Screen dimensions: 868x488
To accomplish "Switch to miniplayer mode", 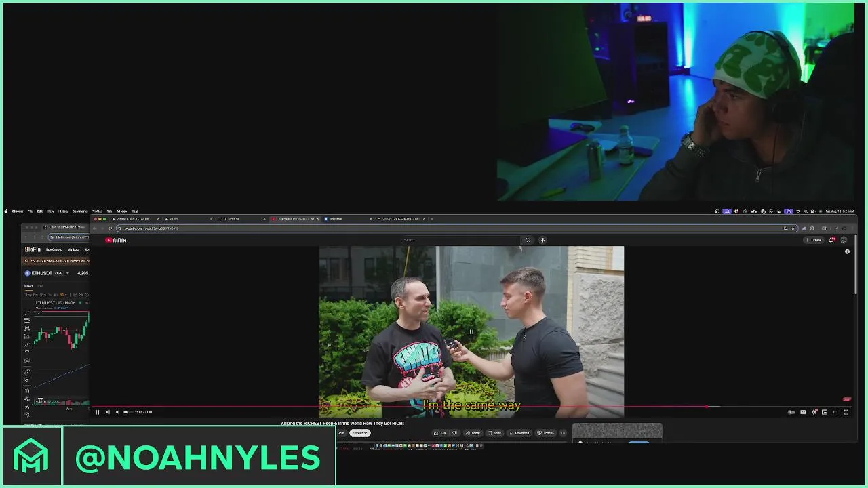I will point(825,412).
